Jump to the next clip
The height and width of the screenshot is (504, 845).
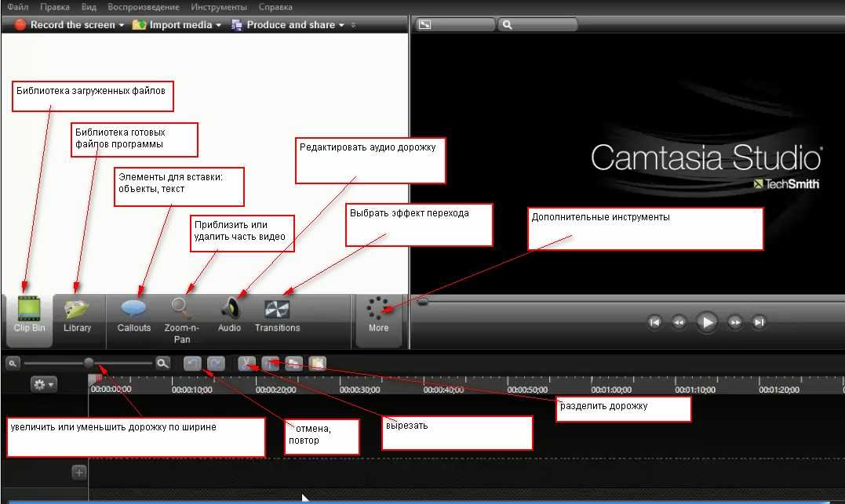[759, 322]
